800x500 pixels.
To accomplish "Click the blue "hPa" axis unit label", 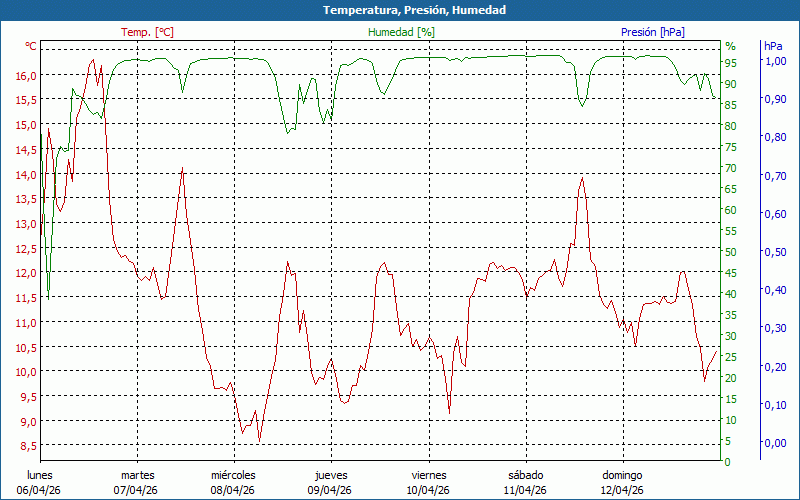I will (773, 46).
